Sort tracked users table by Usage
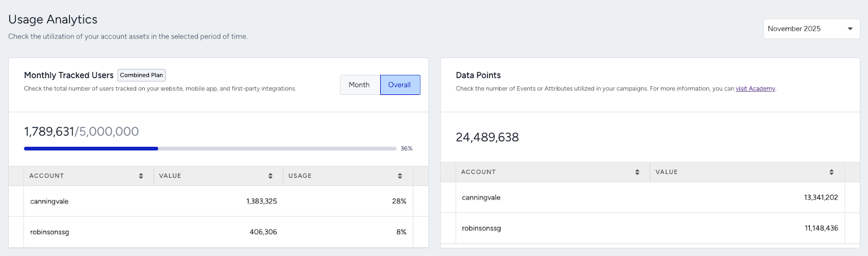Viewport: 868px width, 256px height. point(400,176)
